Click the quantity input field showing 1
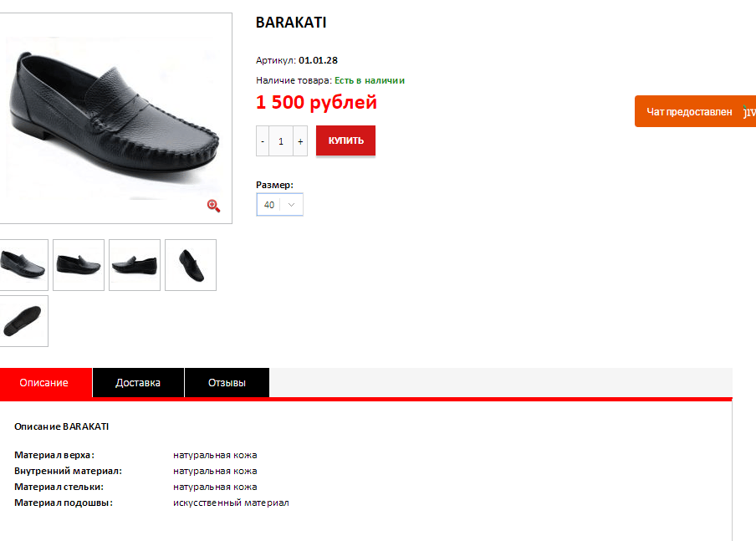 281,141
